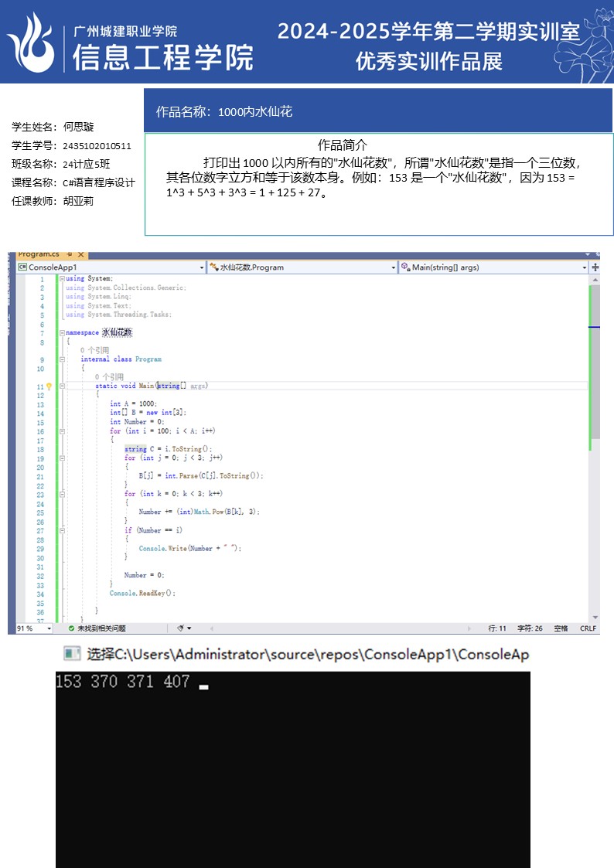Click the console window icon in title bar
614x868 pixels.
coord(72,655)
